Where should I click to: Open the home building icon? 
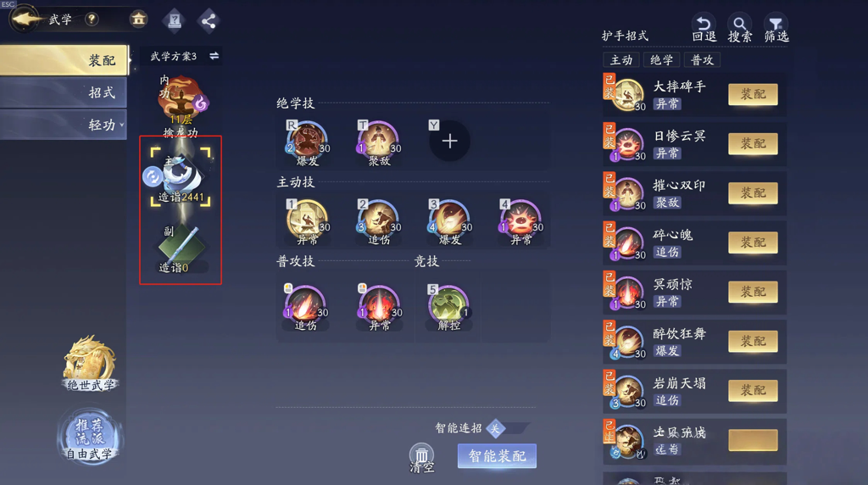tap(138, 20)
